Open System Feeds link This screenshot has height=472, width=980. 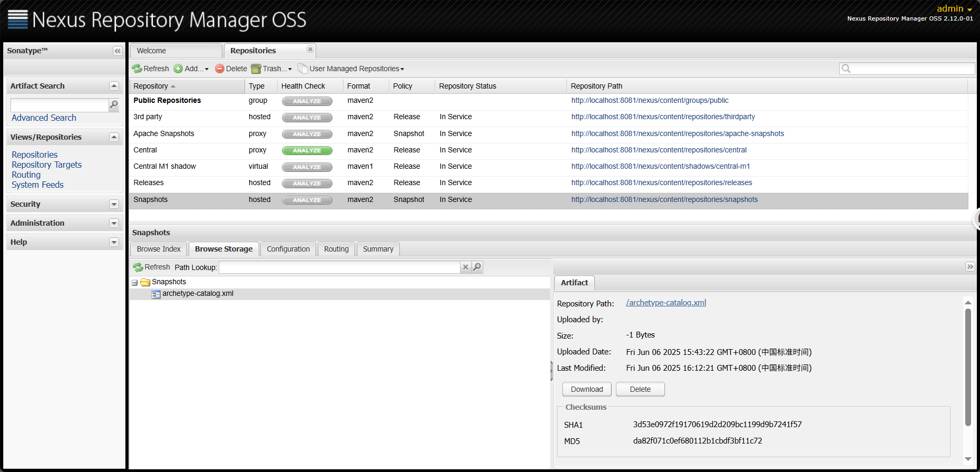click(x=37, y=185)
